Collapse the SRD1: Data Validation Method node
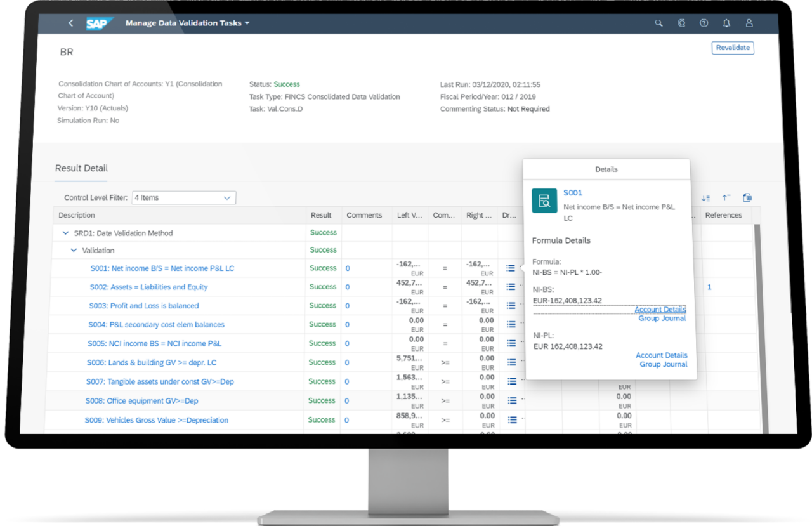The image size is (812, 526). click(x=65, y=232)
